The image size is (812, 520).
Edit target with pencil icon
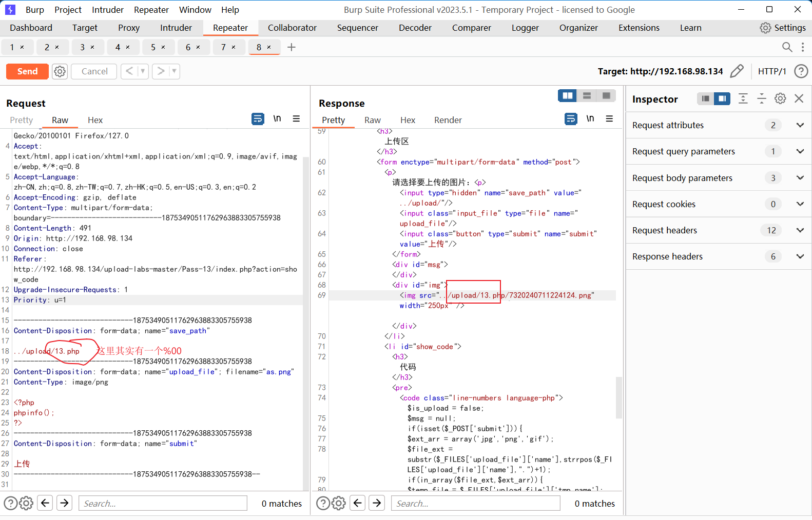pos(737,71)
